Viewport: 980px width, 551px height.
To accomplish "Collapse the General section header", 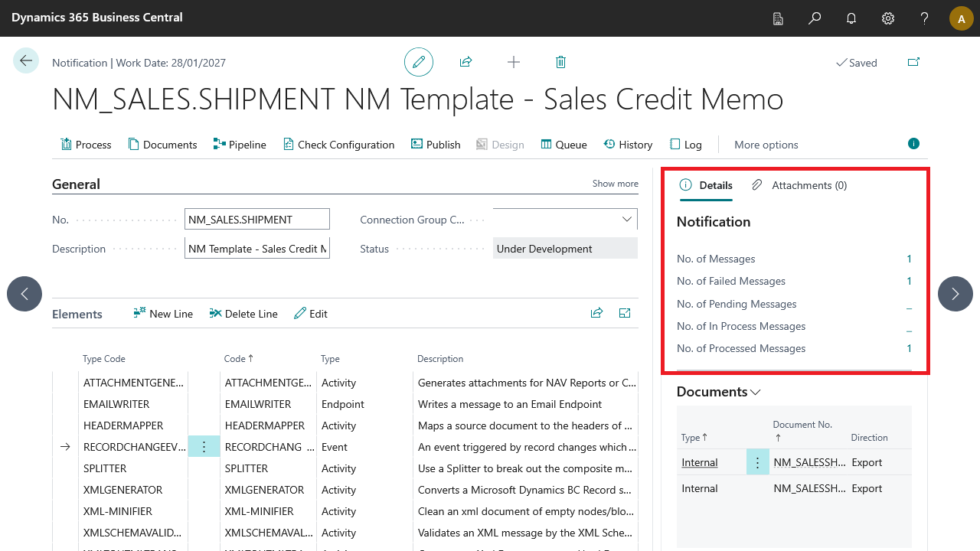I will (x=76, y=184).
